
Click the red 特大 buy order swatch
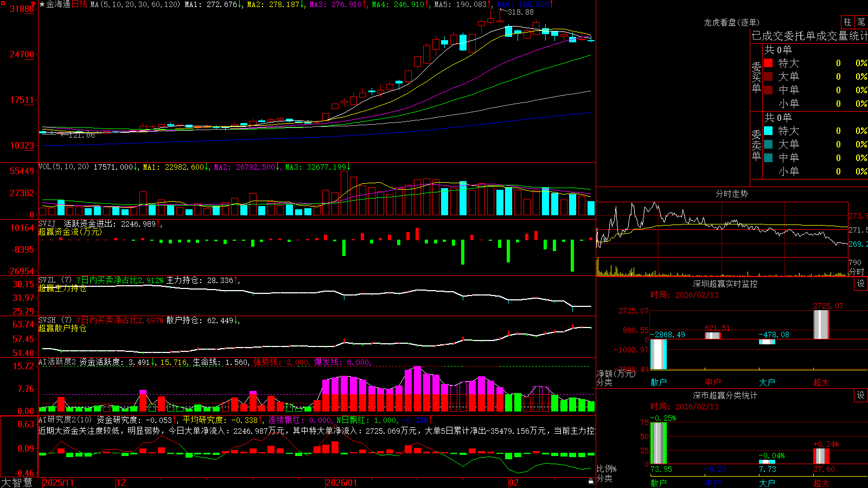768,63
